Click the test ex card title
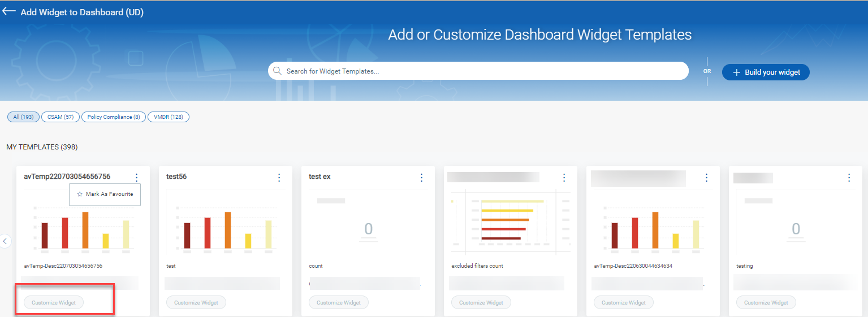The width and height of the screenshot is (868, 317). pos(319,177)
